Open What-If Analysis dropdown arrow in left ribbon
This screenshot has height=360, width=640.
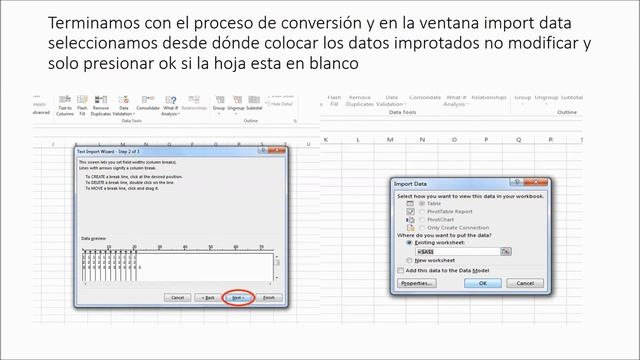pos(179,114)
